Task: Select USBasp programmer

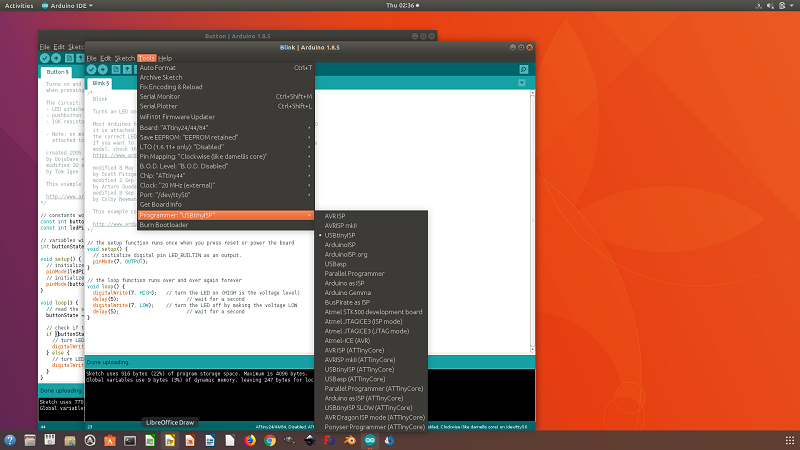Action: [x=371, y=264]
